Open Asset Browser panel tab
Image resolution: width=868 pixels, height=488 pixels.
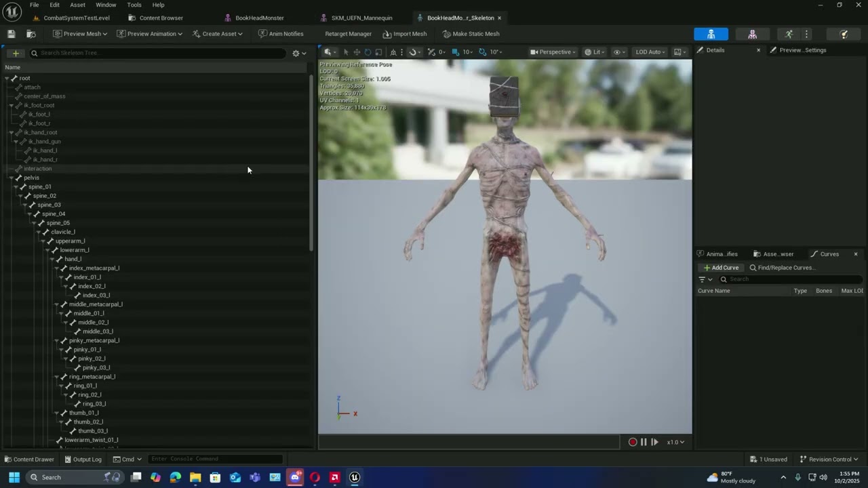pyautogui.click(x=773, y=254)
